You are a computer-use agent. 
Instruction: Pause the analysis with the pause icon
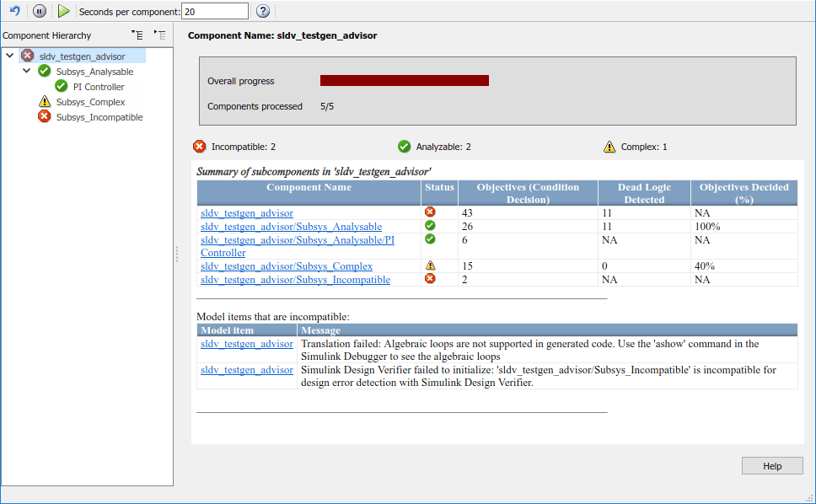coord(39,11)
